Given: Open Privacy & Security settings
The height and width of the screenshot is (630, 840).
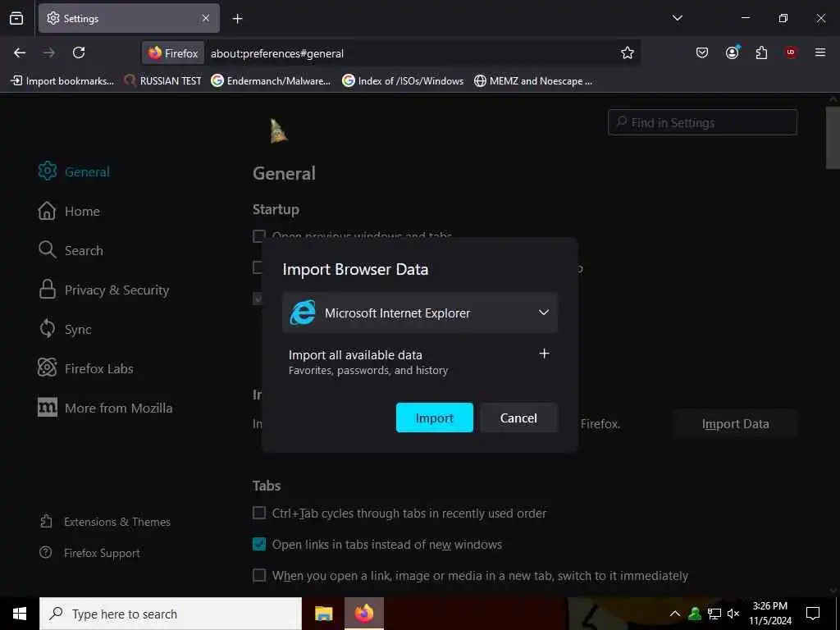Looking at the screenshot, I should pos(103,290).
